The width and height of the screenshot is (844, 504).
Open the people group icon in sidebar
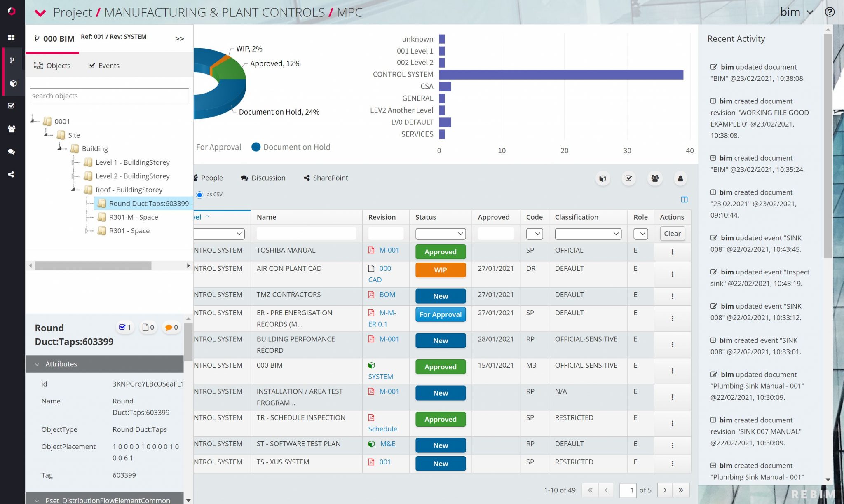click(x=12, y=129)
